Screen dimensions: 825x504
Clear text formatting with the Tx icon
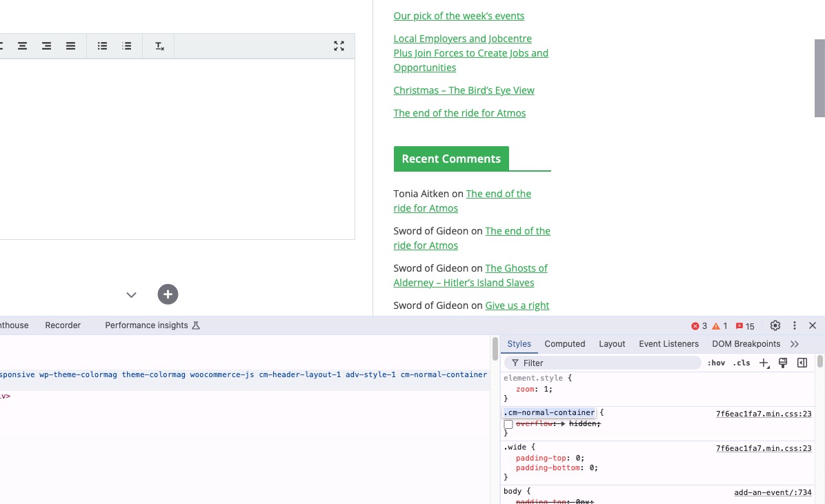click(159, 46)
